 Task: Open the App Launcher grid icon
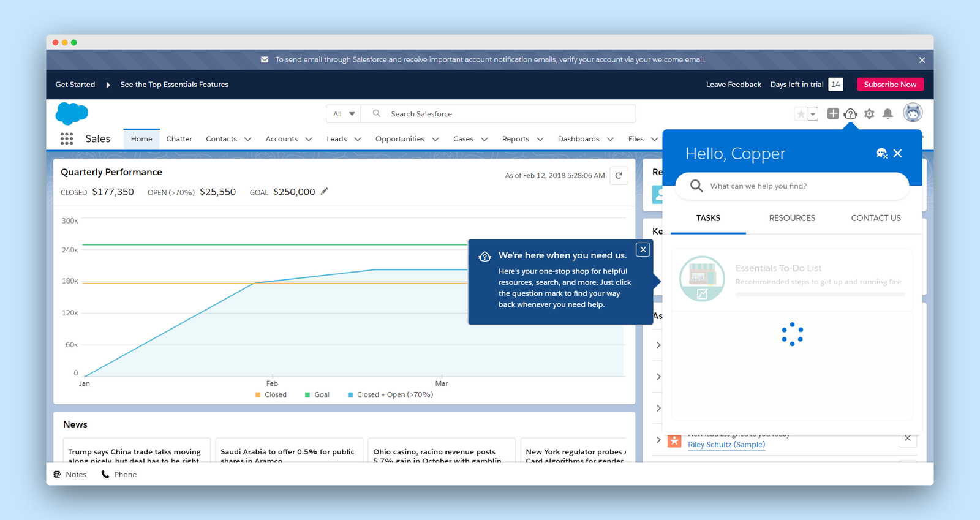tap(67, 139)
